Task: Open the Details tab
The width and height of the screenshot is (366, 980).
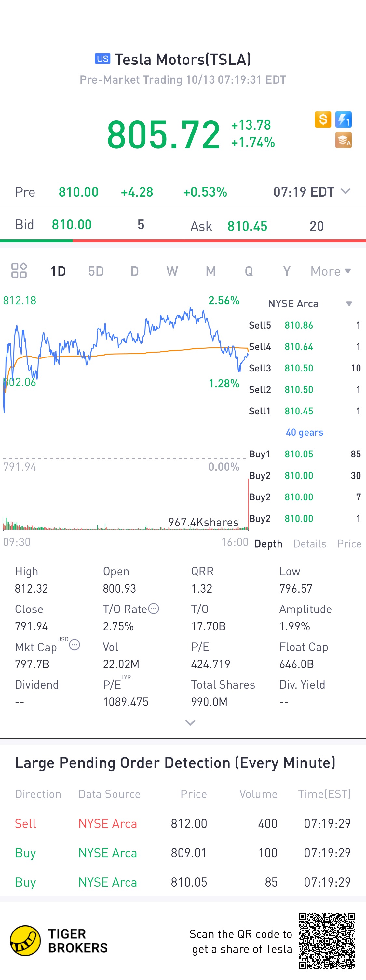Action: click(x=310, y=544)
